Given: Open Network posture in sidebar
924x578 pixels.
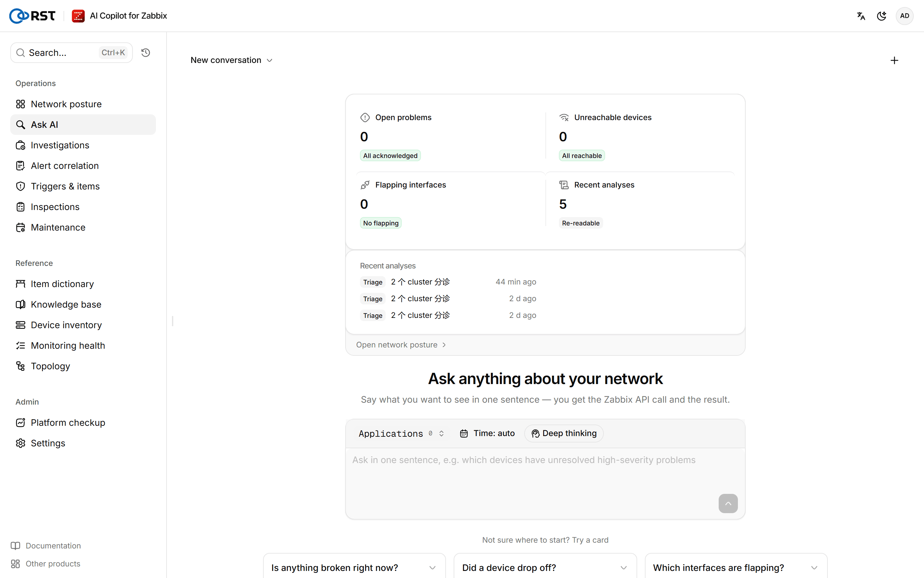Looking at the screenshot, I should tap(83, 104).
